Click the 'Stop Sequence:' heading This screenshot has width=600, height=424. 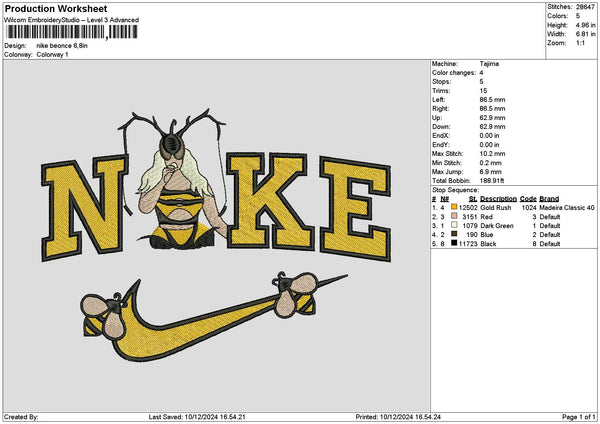tap(455, 190)
